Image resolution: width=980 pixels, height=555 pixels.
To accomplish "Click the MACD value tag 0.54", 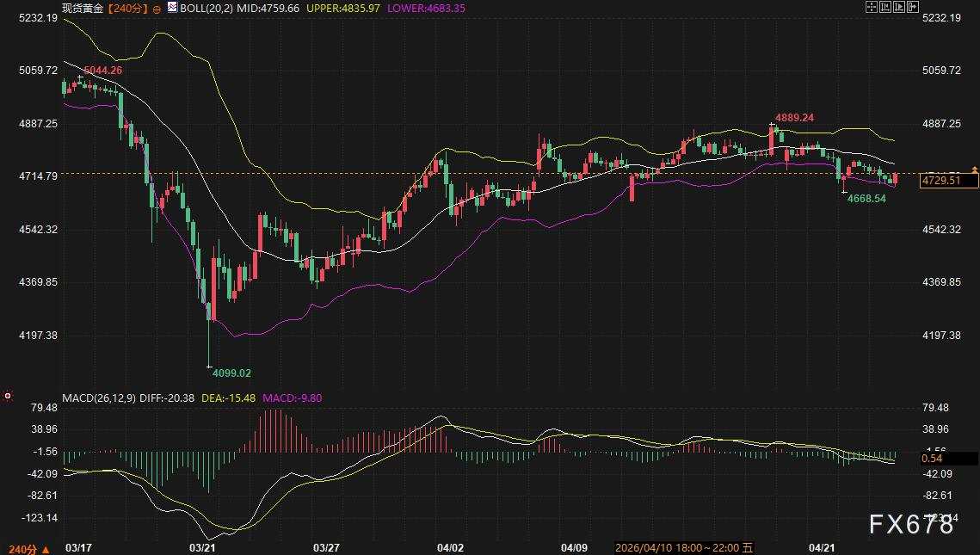I will (x=949, y=458).
